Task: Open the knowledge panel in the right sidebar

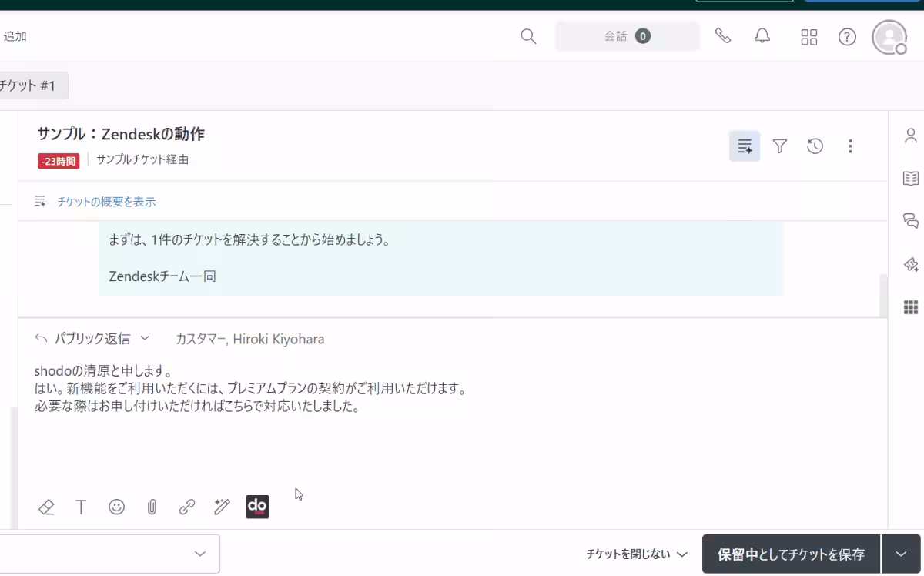Action: coord(911,179)
